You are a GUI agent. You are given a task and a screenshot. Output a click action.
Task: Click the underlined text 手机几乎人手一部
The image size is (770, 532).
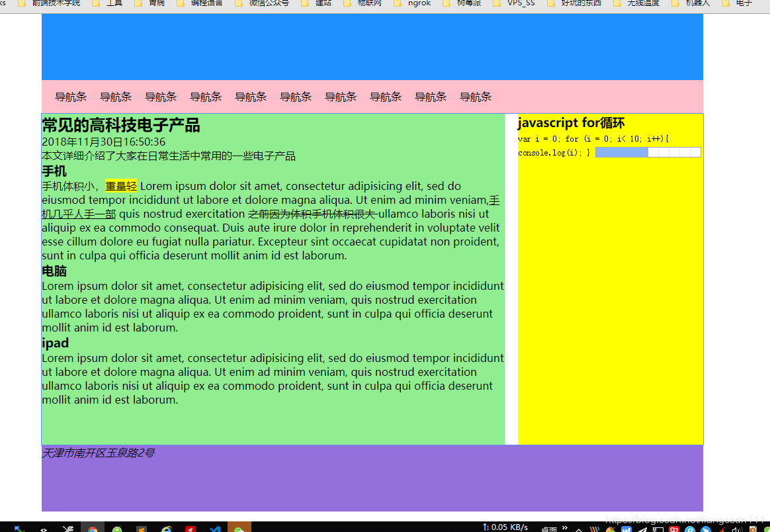click(79, 214)
